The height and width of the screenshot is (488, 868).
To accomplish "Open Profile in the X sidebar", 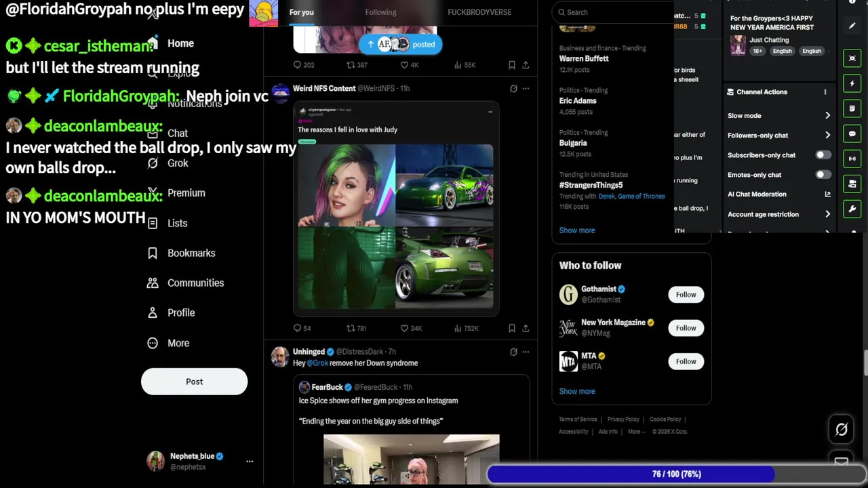I will (x=171, y=312).
